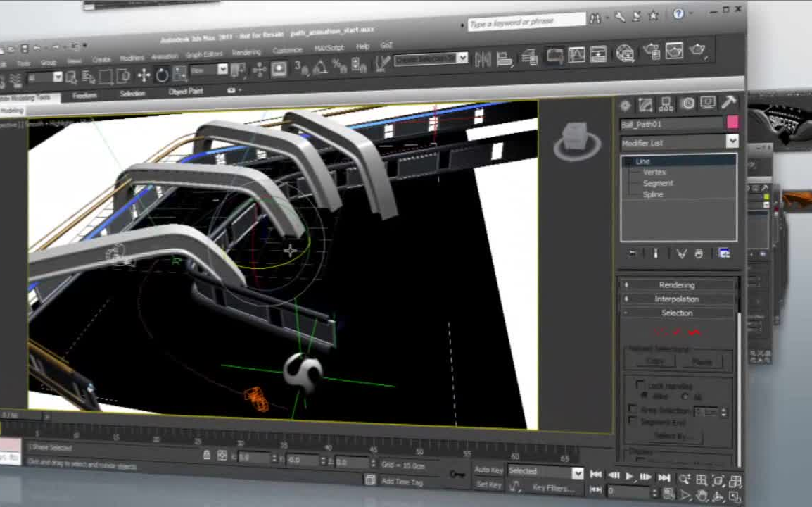Click the teapot Render Setup icon
Screen dimensions: 812x507
[x=652, y=51]
